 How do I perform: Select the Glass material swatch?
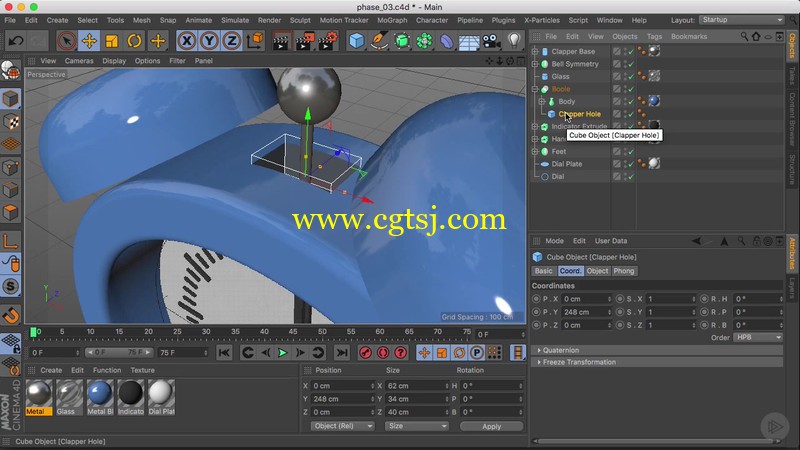tap(69, 397)
